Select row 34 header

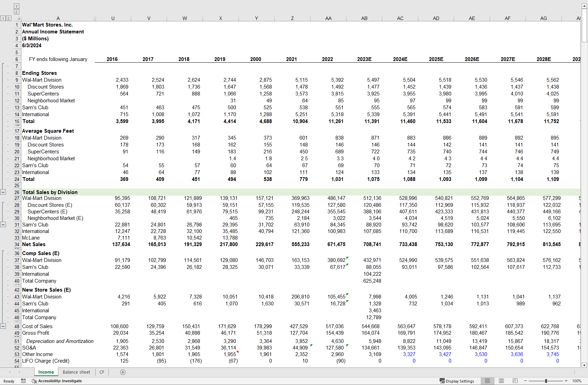pos(17,244)
